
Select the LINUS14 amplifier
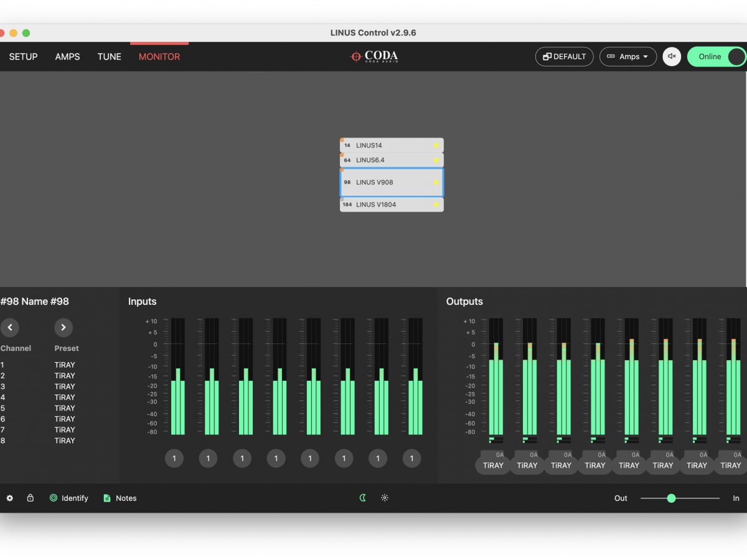click(392, 145)
